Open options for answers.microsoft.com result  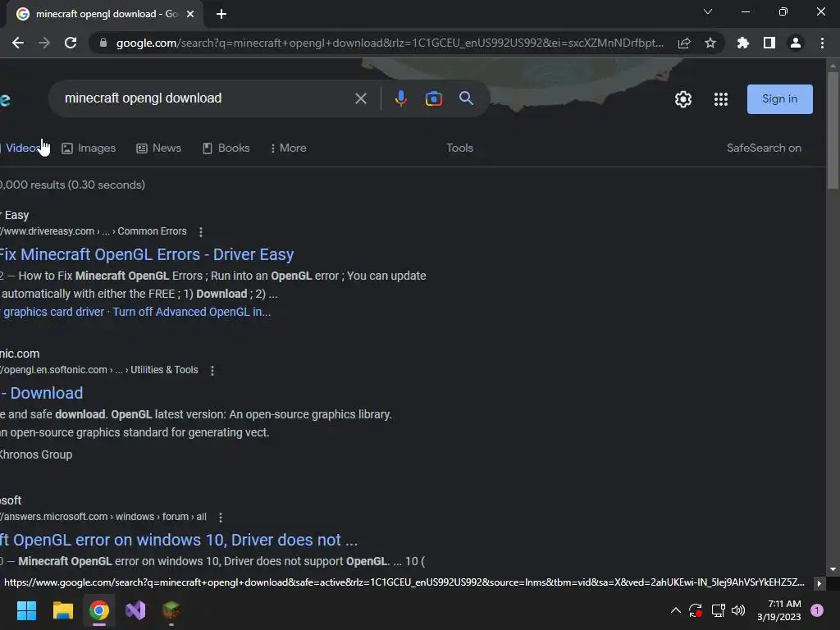point(220,518)
